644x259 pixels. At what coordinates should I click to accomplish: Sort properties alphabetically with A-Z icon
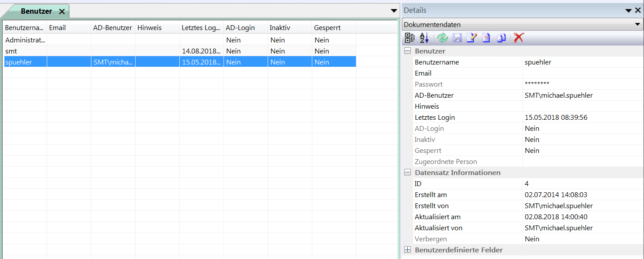coord(424,38)
